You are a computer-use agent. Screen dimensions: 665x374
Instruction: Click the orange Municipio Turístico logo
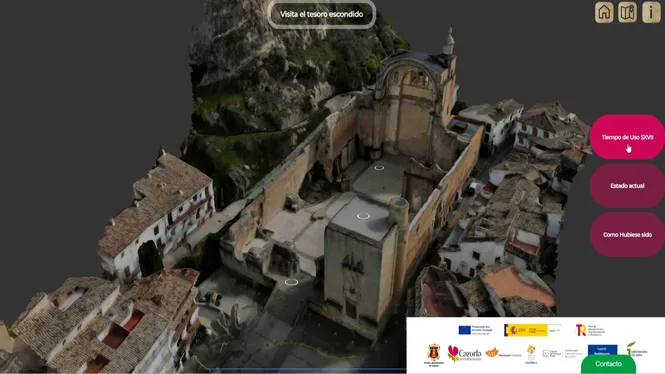coord(504,353)
